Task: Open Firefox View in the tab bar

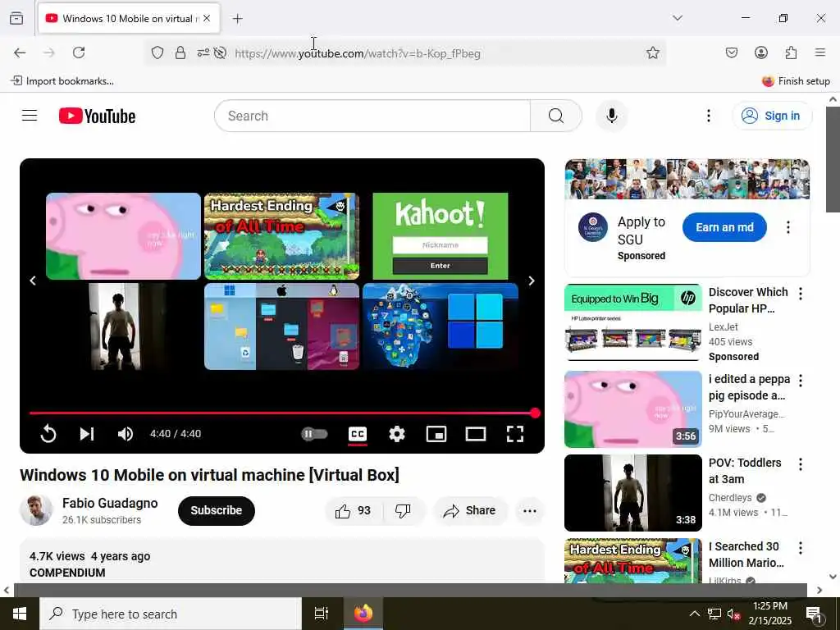Action: click(x=16, y=18)
